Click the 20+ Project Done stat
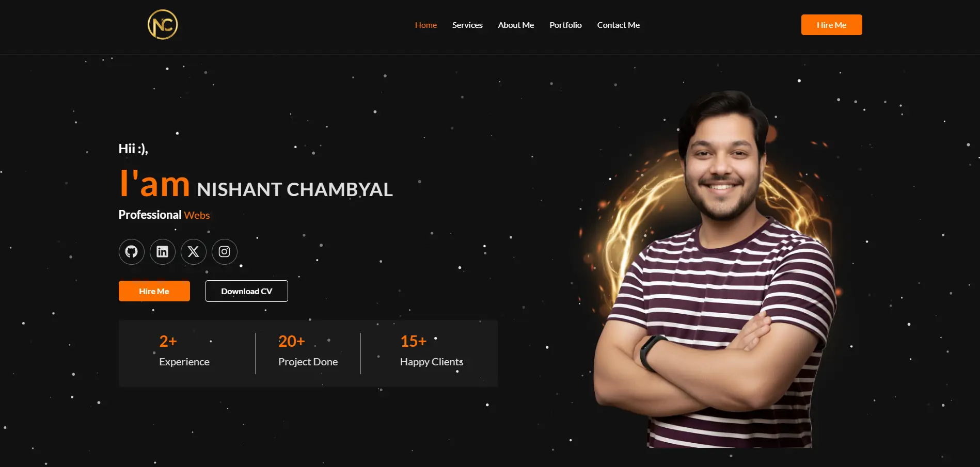Viewport: 980px width, 467px height. (308, 351)
